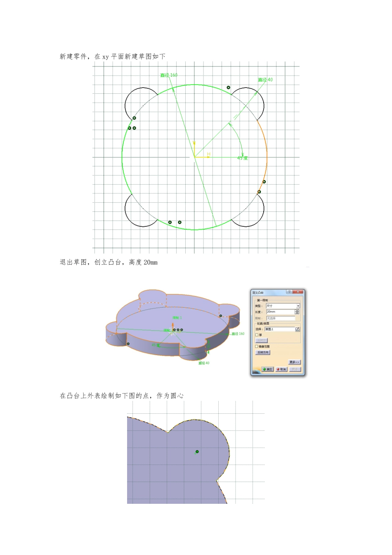The width and height of the screenshot is (392, 555).
Task: Click the 直径 160 label in the 3D pad view
Action: coord(238,334)
